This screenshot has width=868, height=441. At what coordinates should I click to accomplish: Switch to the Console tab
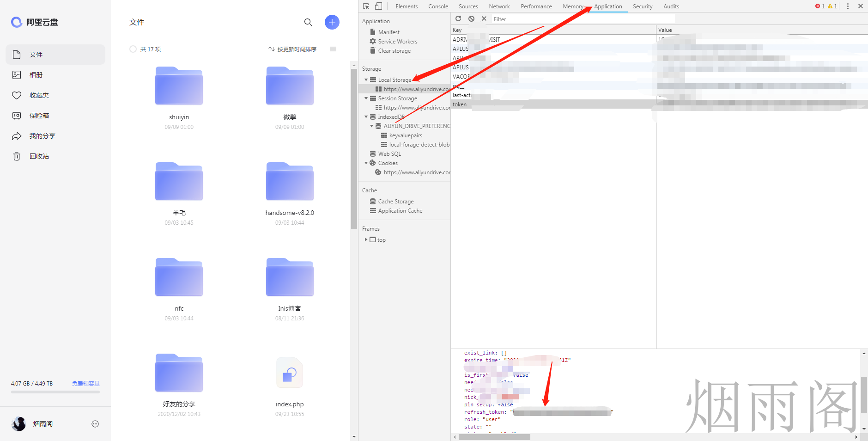438,6
